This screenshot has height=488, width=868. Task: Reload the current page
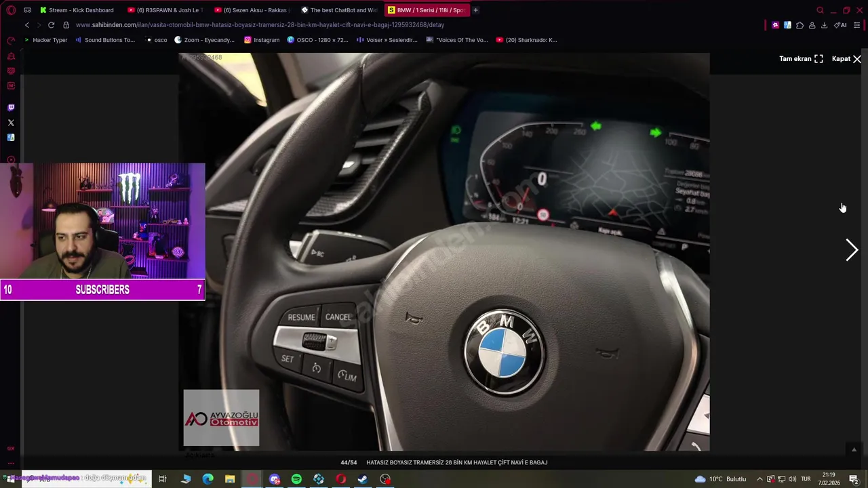click(x=51, y=25)
